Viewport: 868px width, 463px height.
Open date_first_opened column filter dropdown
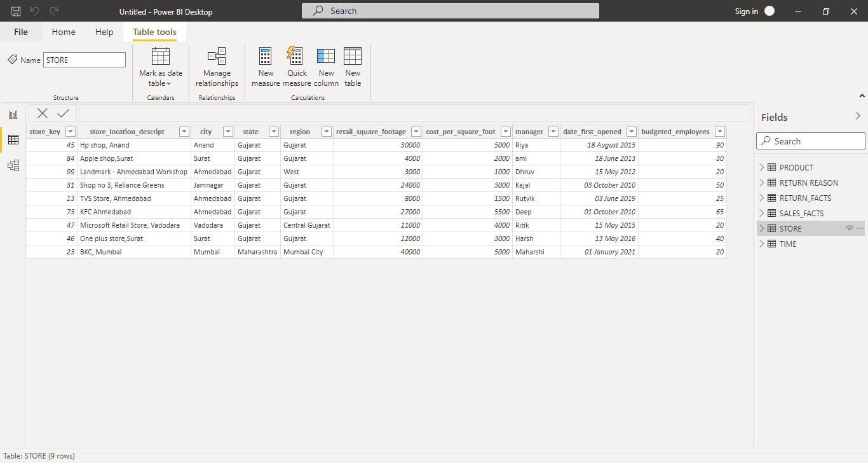tap(632, 132)
